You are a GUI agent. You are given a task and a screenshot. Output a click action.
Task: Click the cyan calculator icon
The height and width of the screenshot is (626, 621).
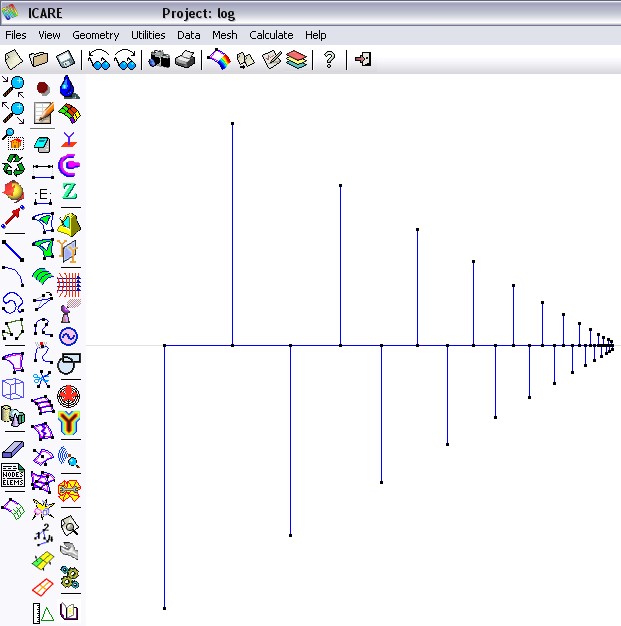click(42, 145)
